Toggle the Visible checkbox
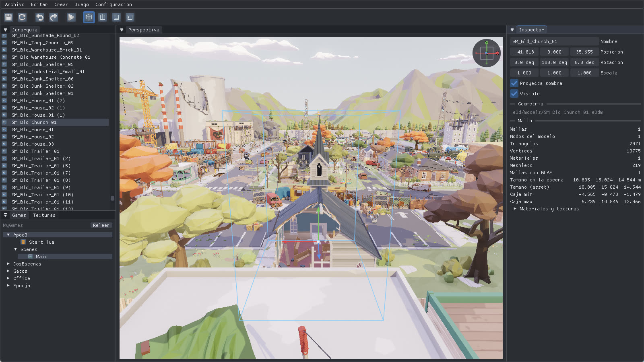The width and height of the screenshot is (644, 362). 514,94
